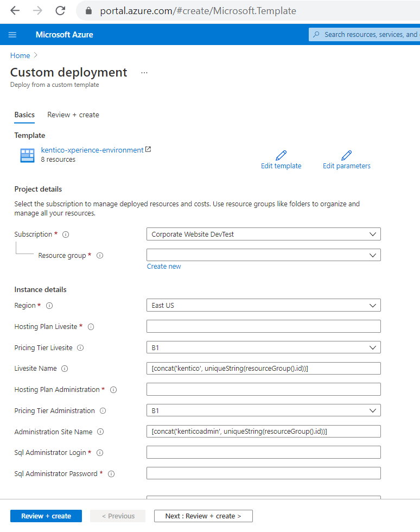Show info tooltip for Sql Administrator Login
The height and width of the screenshot is (532, 420).
pyautogui.click(x=100, y=453)
